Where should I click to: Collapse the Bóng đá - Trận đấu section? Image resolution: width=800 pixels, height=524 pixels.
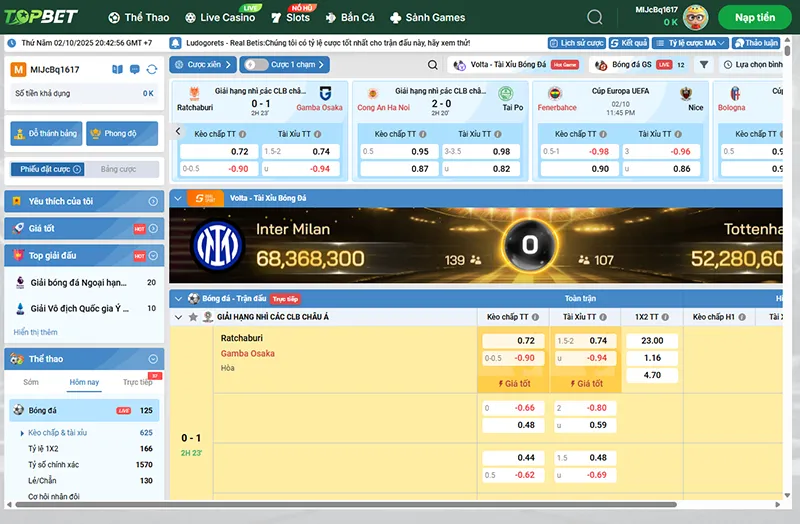178,298
